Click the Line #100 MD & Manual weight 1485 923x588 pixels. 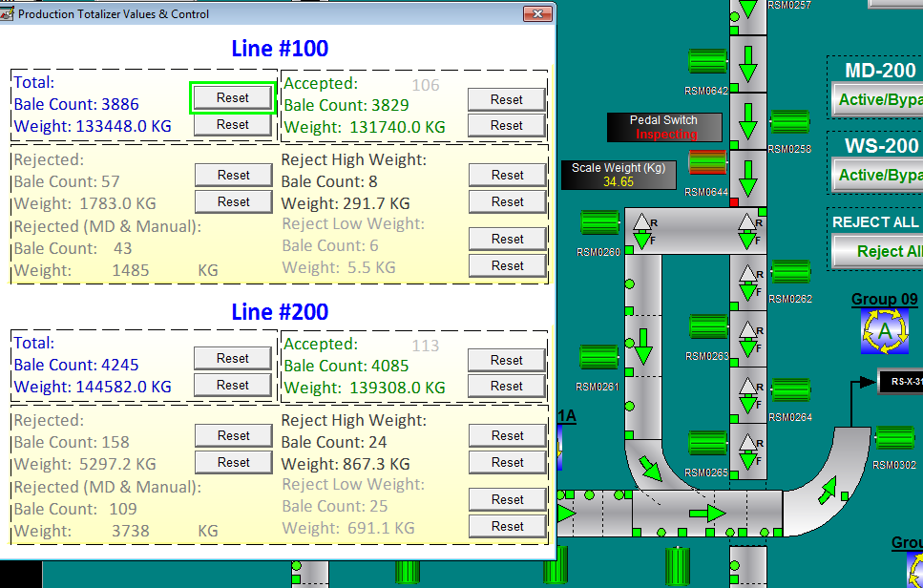131,270
